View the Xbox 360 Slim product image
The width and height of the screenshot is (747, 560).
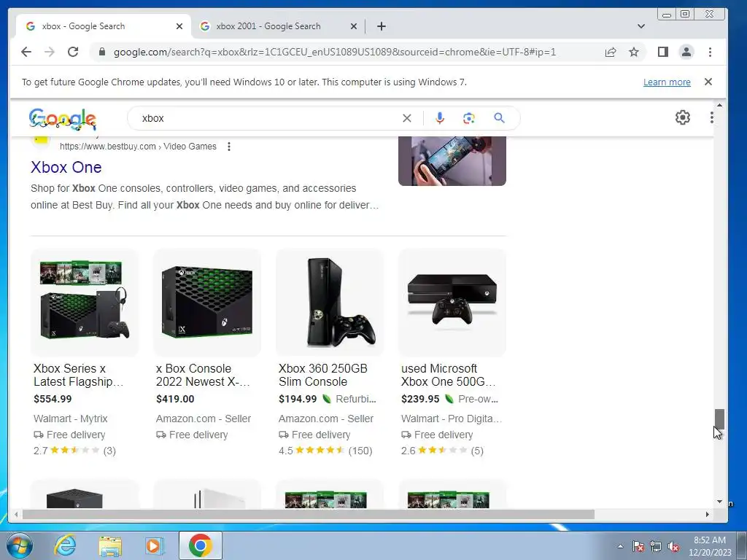330,302
